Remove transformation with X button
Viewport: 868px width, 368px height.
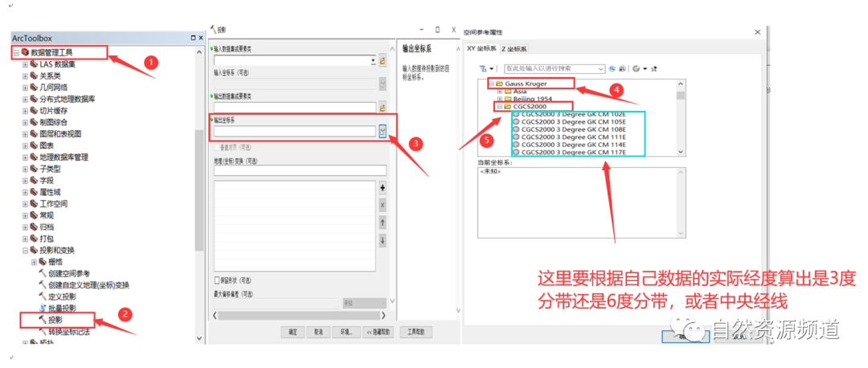[x=383, y=206]
